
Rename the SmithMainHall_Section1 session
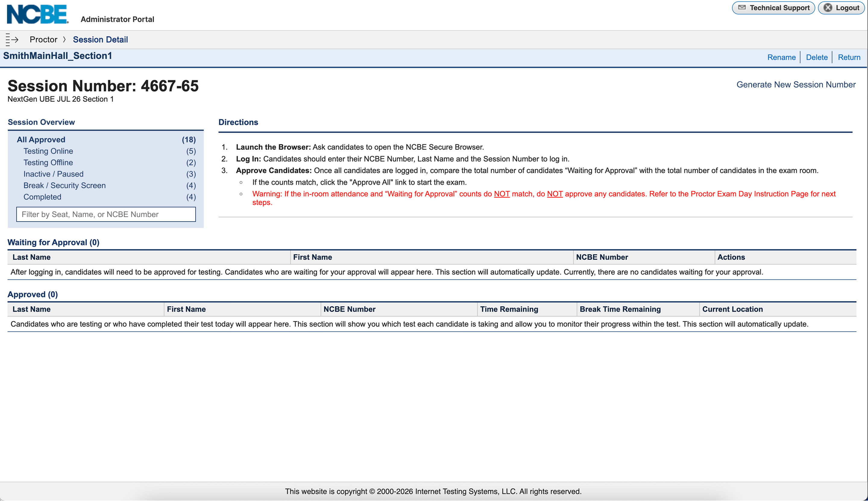point(781,57)
